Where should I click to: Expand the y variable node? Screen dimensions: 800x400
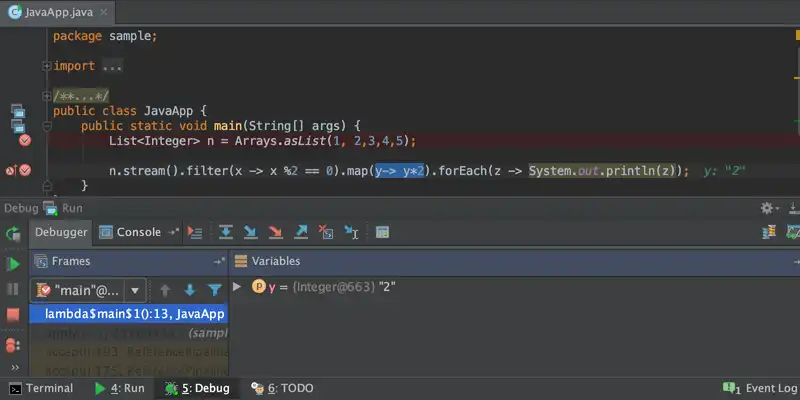point(237,287)
